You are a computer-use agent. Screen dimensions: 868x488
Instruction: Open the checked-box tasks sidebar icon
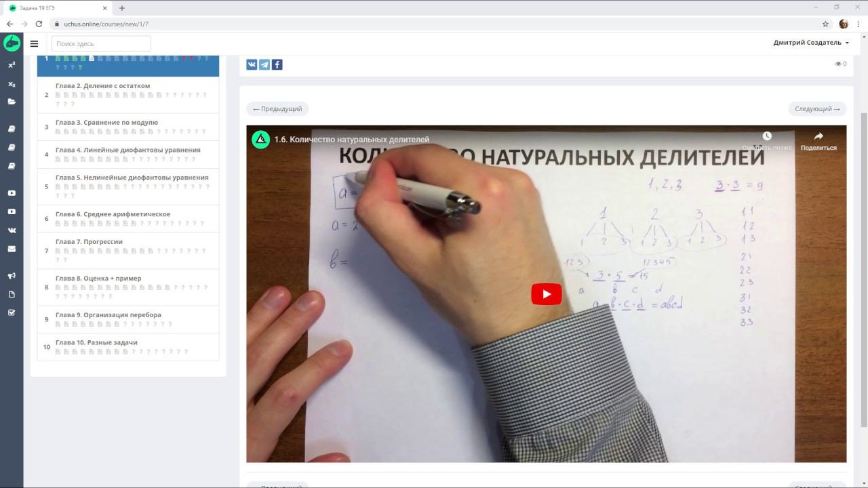[x=12, y=312]
